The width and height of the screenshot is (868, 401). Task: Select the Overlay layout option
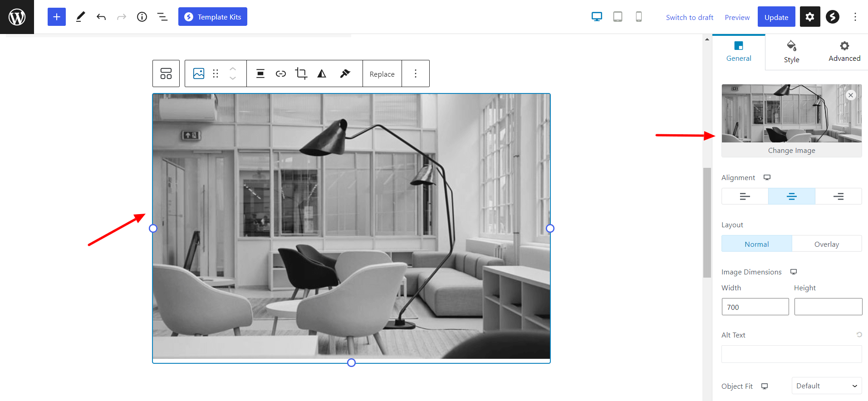[826, 244]
